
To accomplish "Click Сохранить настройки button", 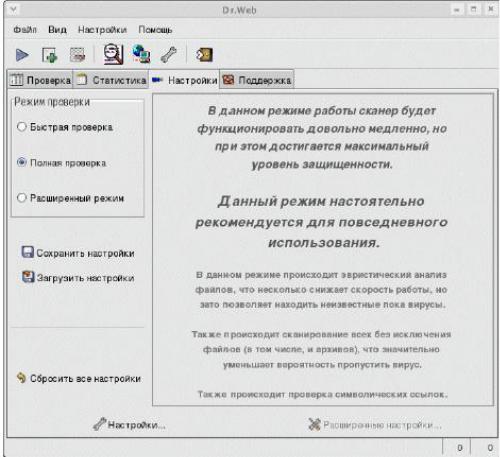I will (78, 253).
